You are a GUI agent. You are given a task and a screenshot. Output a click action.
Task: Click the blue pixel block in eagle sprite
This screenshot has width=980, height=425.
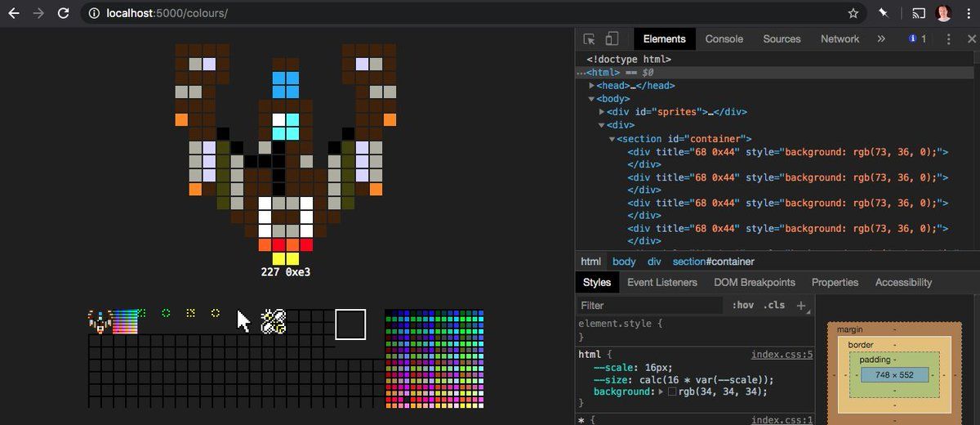click(x=286, y=85)
